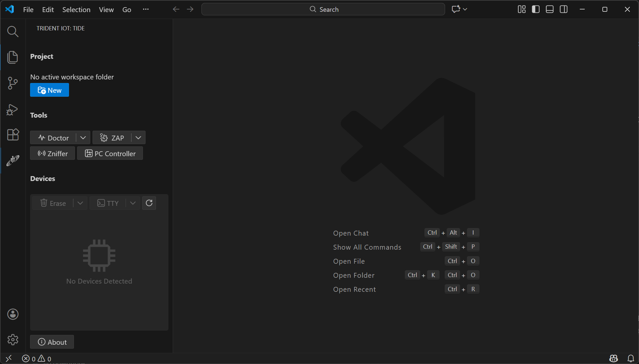This screenshot has width=639, height=364.
Task: Open the Manage gear icon
Action: pyautogui.click(x=13, y=340)
